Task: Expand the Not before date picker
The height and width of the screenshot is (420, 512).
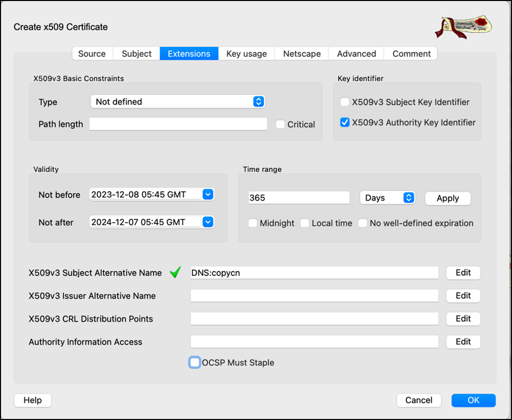Action: 208,194
